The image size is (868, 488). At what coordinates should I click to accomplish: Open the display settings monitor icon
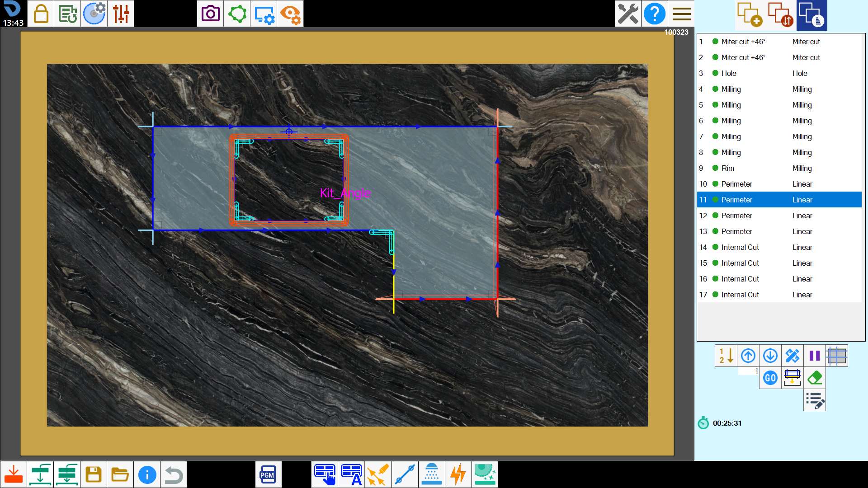pos(264,14)
